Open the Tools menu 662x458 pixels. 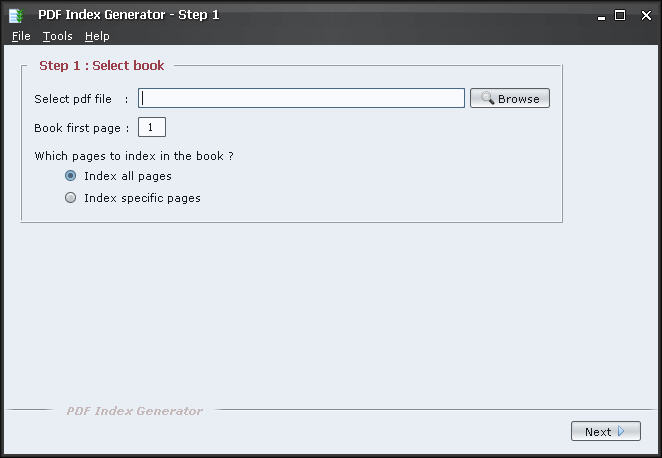[x=57, y=36]
